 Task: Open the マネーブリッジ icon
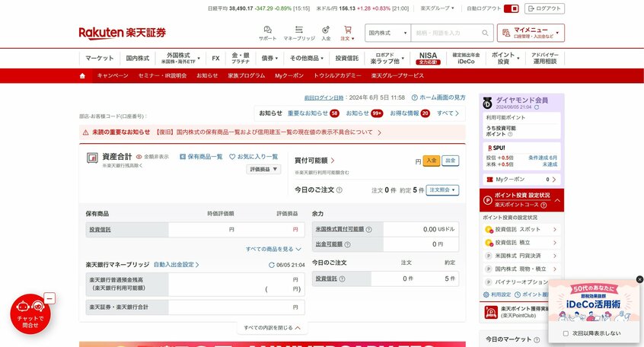299,33
